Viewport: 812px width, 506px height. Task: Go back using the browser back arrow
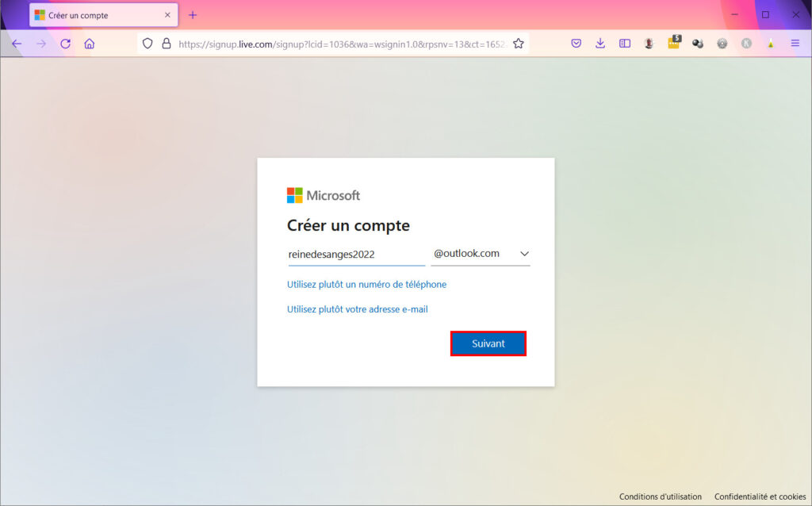[17, 44]
